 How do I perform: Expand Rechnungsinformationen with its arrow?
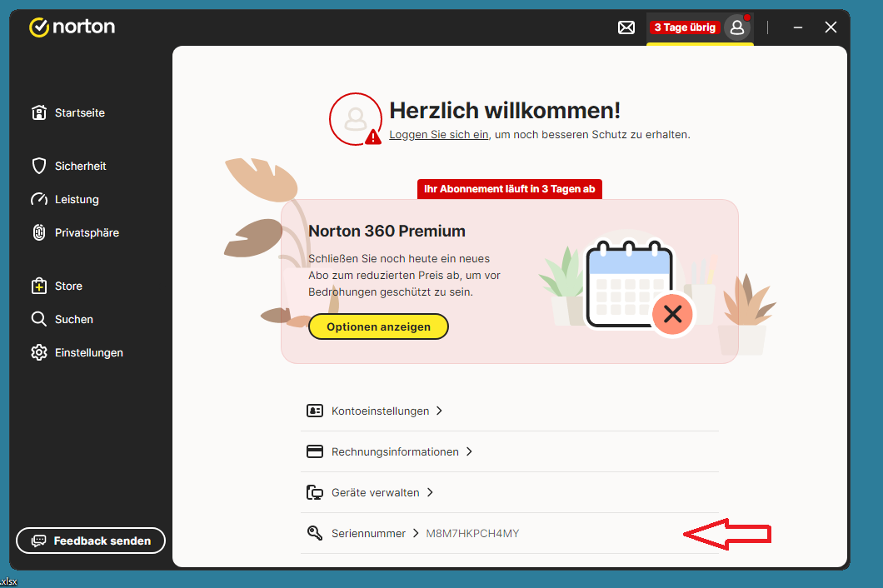pyautogui.click(x=469, y=451)
